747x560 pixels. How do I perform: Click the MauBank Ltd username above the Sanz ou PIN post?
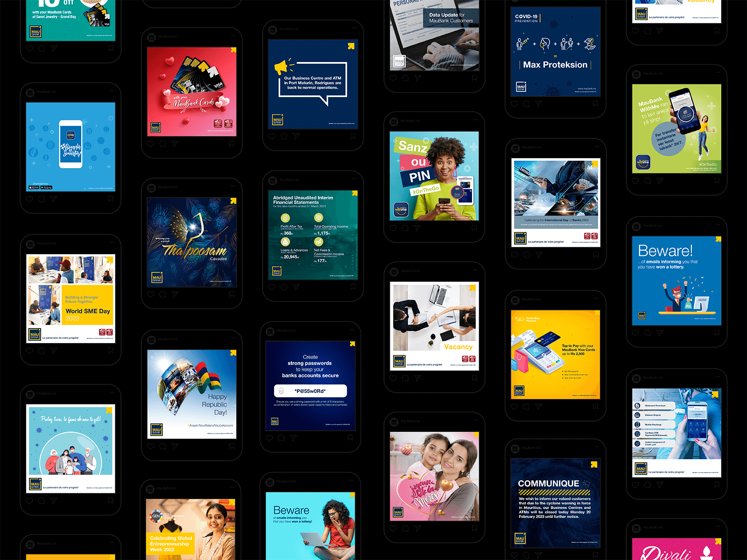pyautogui.click(x=410, y=121)
